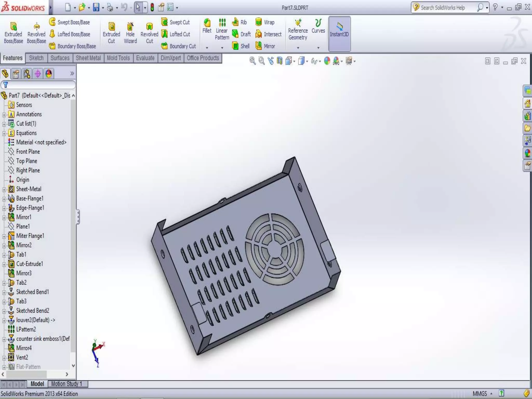Screen dimensions: 532x399
Task: Expand the Base-Flange1 feature node
Action: pos(4,199)
